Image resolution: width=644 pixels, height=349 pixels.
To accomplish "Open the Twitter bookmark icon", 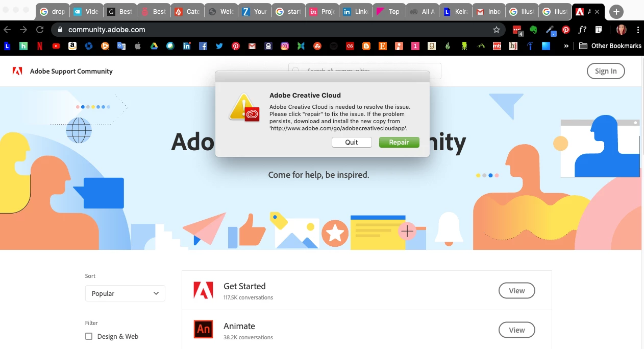I will pyautogui.click(x=219, y=46).
